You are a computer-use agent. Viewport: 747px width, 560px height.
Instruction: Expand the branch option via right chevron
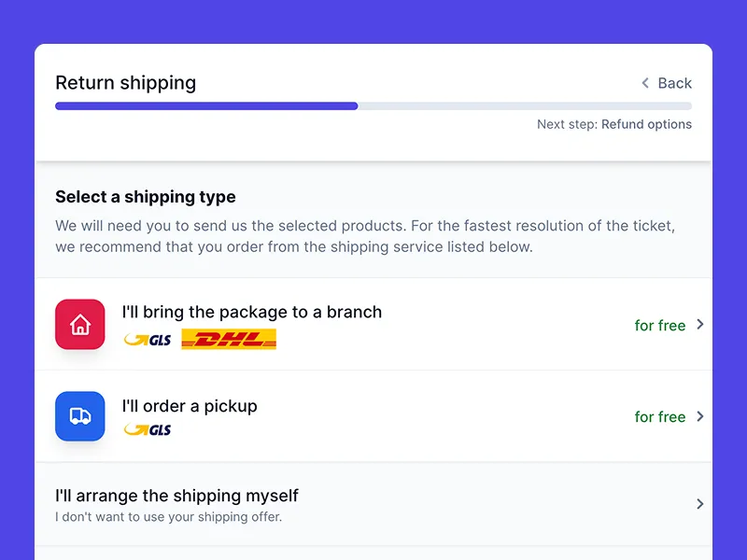(x=699, y=325)
